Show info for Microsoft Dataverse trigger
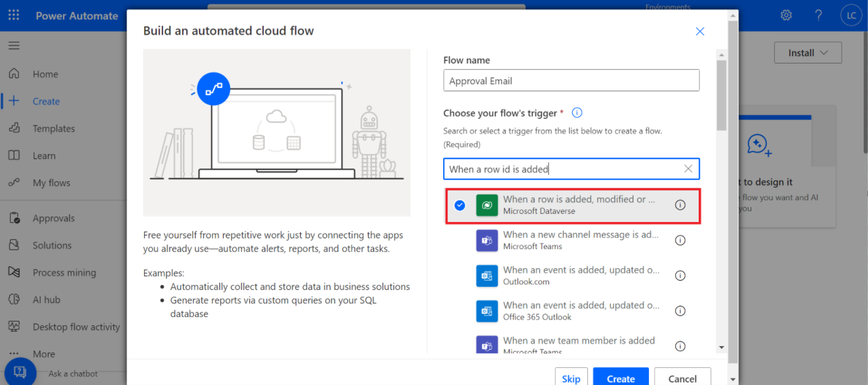This screenshot has height=385, width=868. tap(680, 205)
